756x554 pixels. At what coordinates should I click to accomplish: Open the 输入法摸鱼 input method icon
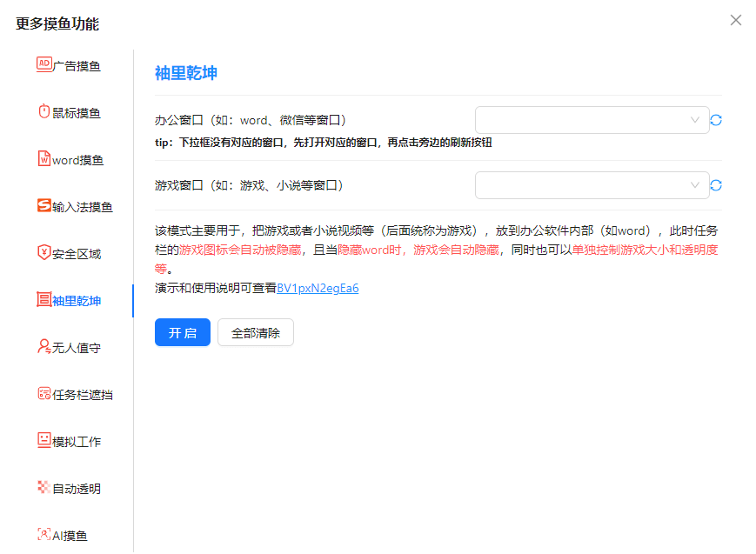point(44,205)
